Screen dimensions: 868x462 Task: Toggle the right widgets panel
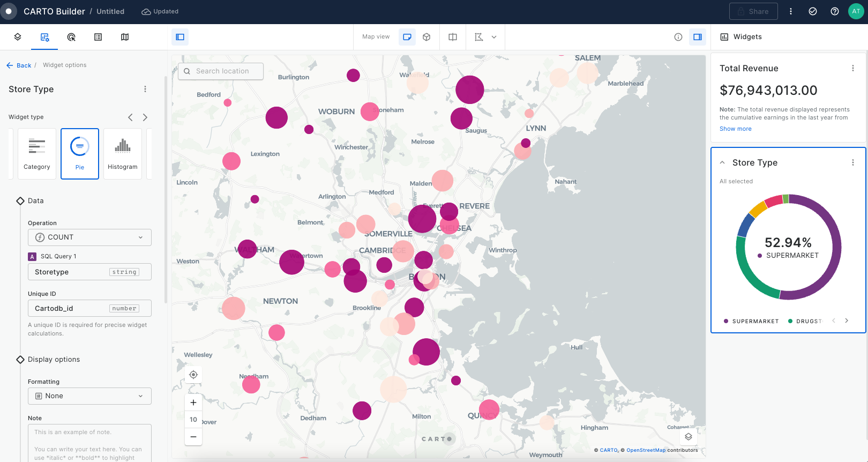pyautogui.click(x=698, y=37)
